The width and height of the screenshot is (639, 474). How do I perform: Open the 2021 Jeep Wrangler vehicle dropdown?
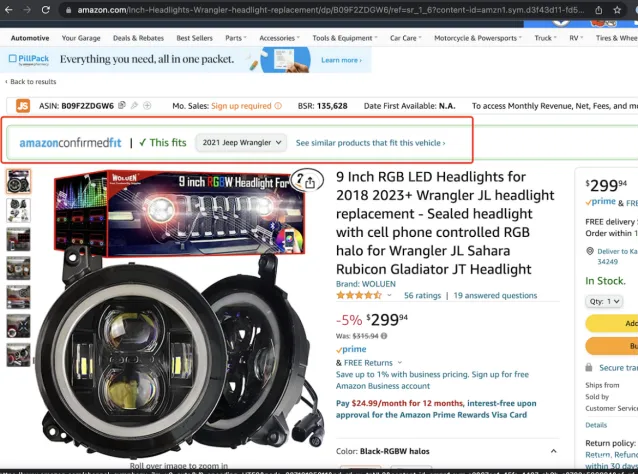click(241, 143)
